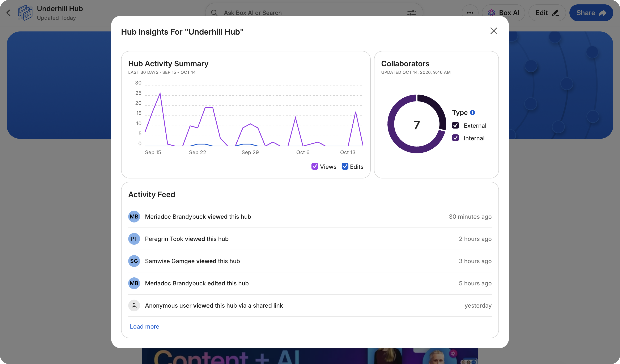Image resolution: width=620 pixels, height=364 pixels.
Task: Click the search magnifier icon
Action: click(x=214, y=13)
